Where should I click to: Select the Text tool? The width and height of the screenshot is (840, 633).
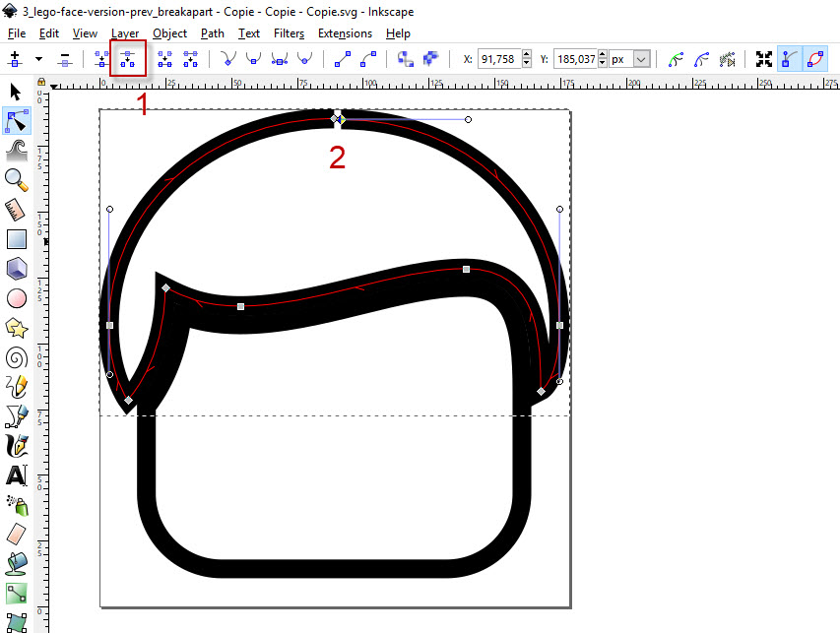[x=17, y=475]
